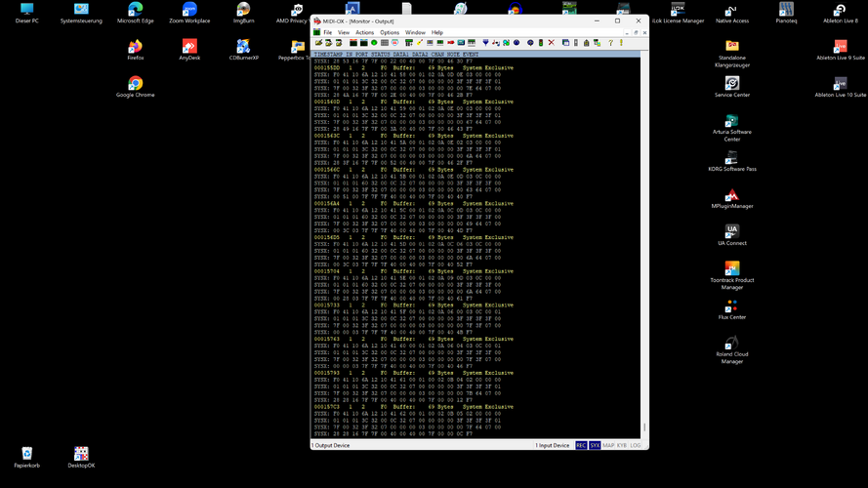Image resolution: width=868 pixels, height=488 pixels.
Task: Select the Pianoteq desktop icon
Action: point(786,13)
